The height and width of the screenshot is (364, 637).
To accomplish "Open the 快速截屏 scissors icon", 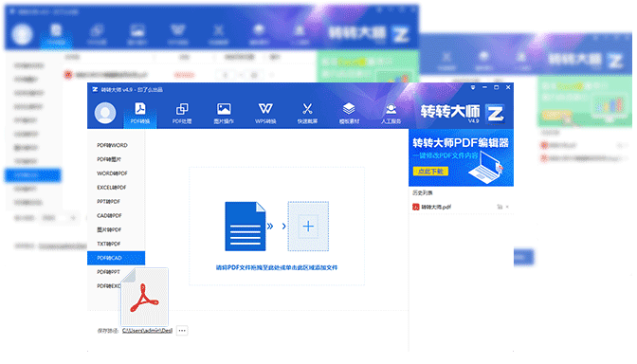I will (x=307, y=113).
